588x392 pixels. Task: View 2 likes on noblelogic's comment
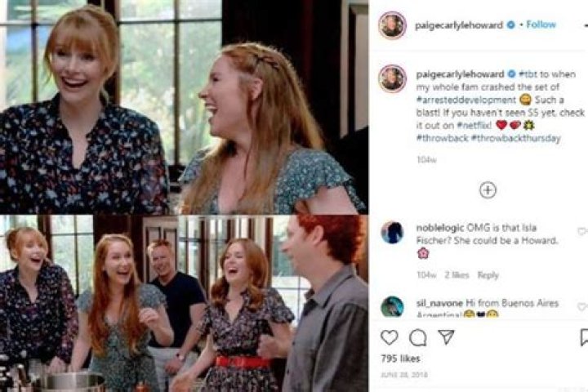457,275
